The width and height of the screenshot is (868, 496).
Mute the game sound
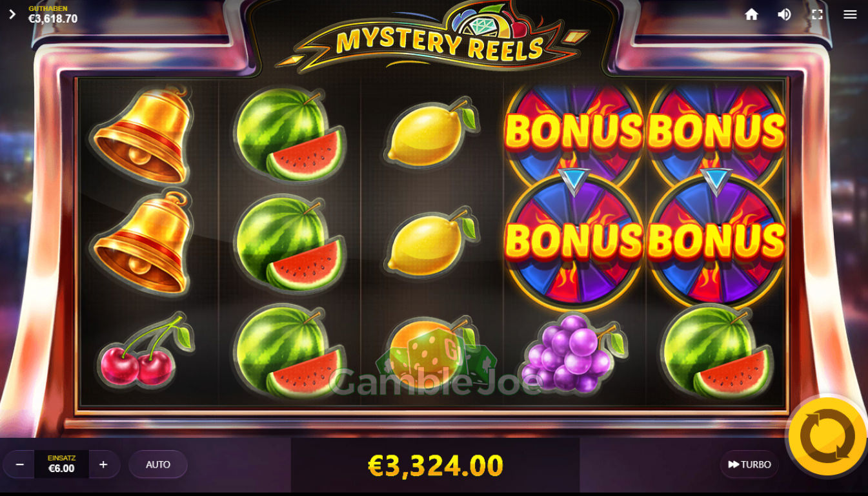click(784, 14)
